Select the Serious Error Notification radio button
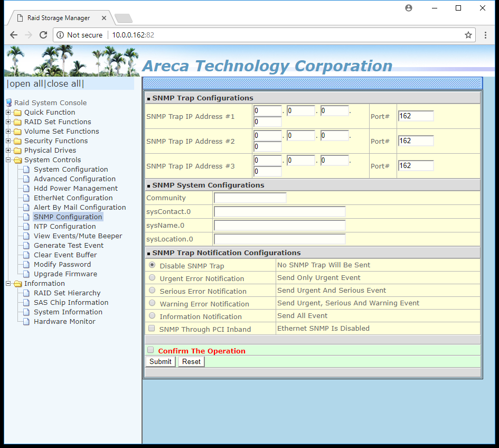Image resolution: width=499 pixels, height=448 pixels. [x=152, y=291]
